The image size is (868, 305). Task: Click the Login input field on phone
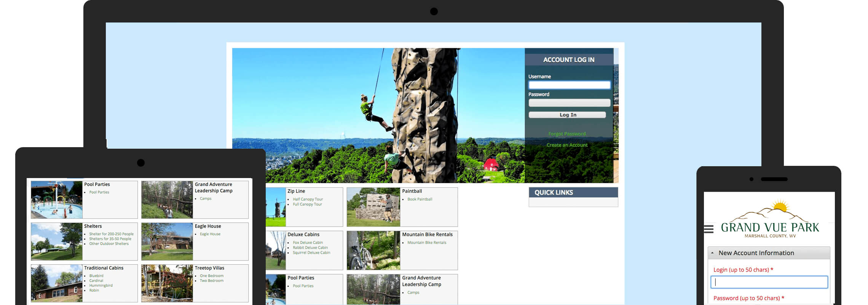pos(769,282)
